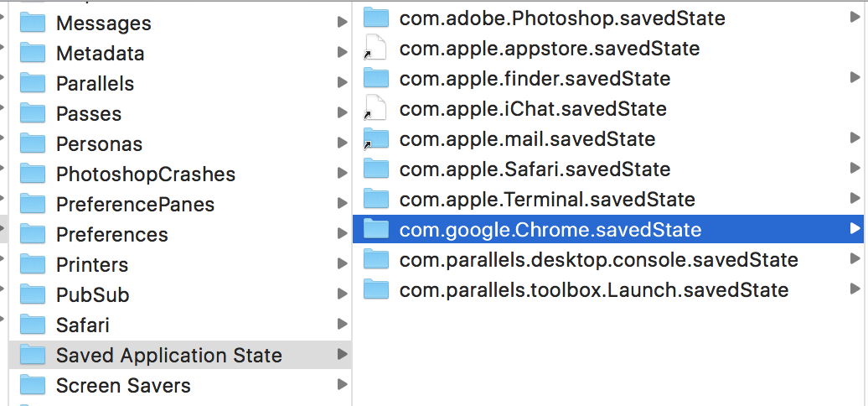Click the com.adobe.Photoshop.savedState folder icon
Screen dimensions: 868x406
pos(376,18)
